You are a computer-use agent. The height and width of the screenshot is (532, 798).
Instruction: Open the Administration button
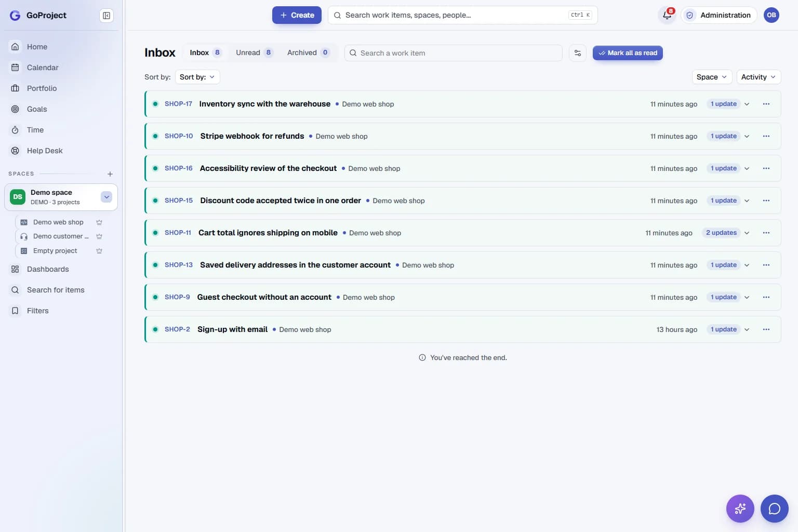[x=719, y=15]
